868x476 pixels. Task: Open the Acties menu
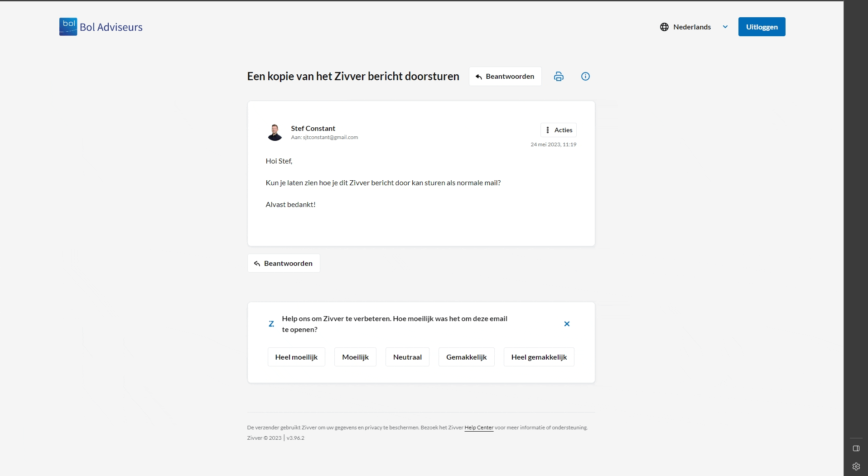point(558,130)
